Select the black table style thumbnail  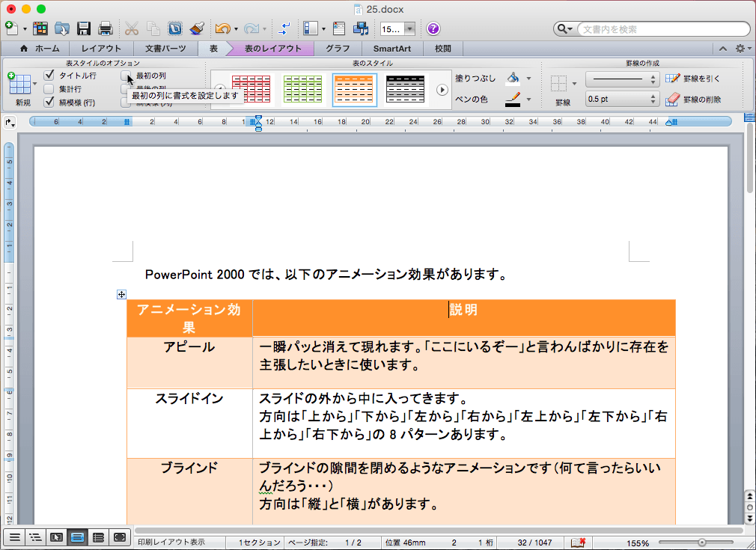tap(405, 90)
